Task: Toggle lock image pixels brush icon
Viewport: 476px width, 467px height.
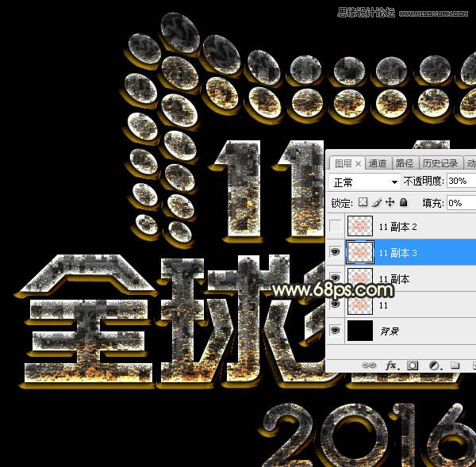Action: (x=376, y=202)
